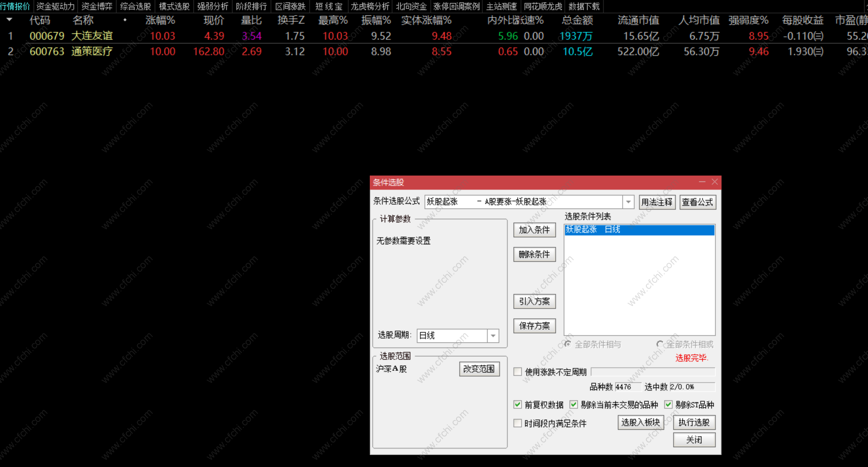The height and width of the screenshot is (467, 868).
Task: Expand the 条件选股公式 dropdown
Action: click(x=628, y=202)
